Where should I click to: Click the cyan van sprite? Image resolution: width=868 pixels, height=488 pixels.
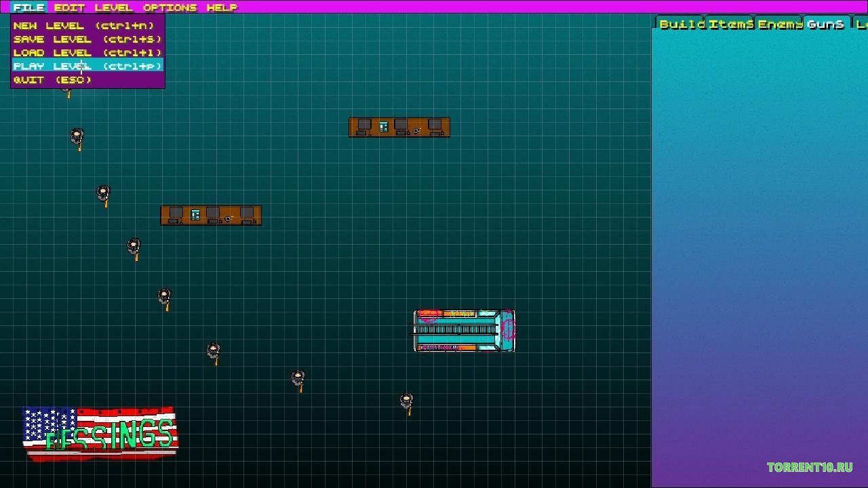click(464, 331)
